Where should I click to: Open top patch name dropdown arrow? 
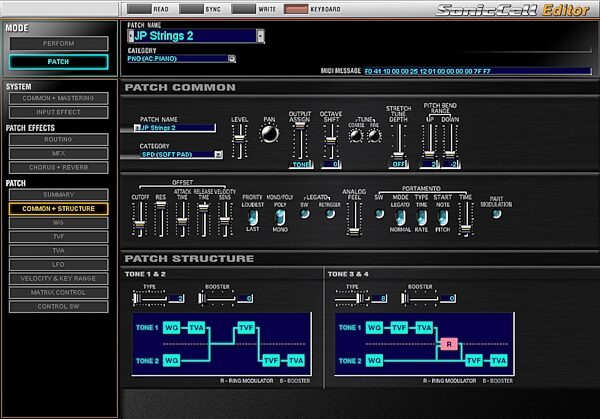(260, 36)
